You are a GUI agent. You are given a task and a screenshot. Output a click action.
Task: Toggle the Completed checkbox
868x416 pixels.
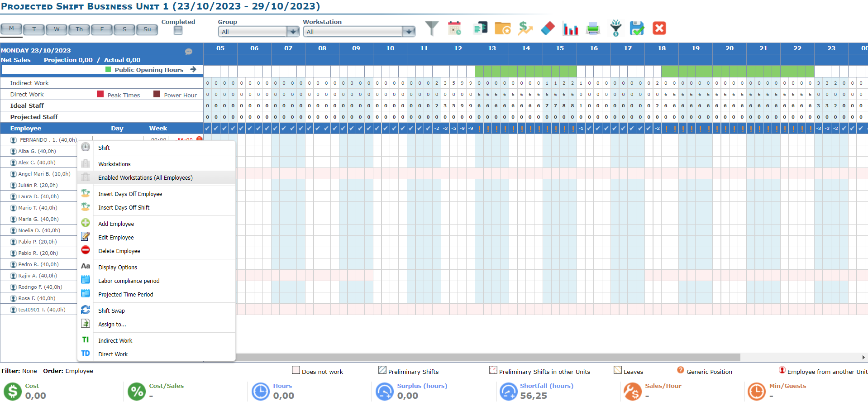[x=178, y=30]
